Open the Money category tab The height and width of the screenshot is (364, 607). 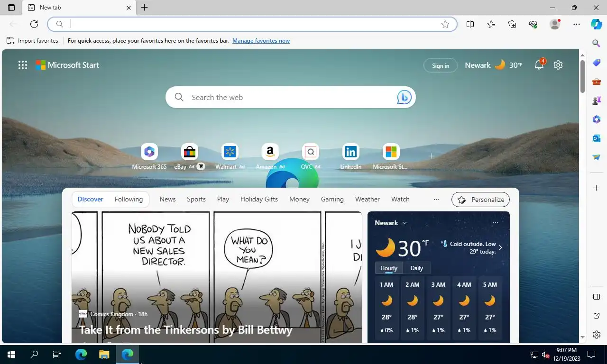pyautogui.click(x=299, y=200)
